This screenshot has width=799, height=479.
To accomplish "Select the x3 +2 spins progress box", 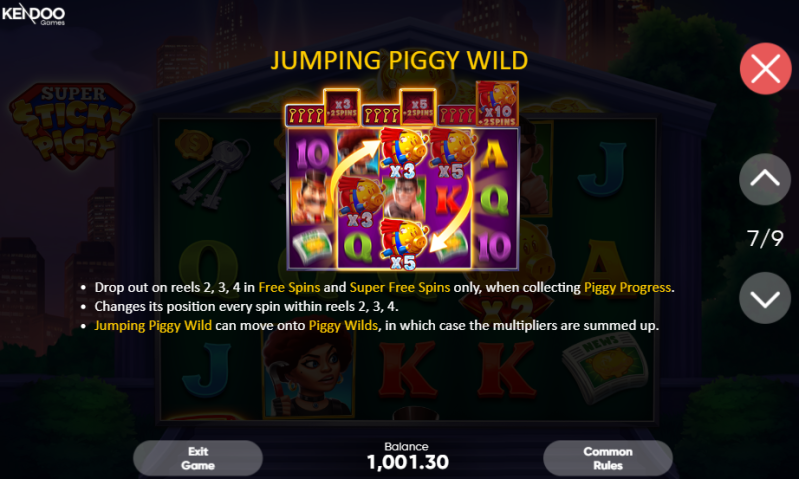I will point(342,108).
